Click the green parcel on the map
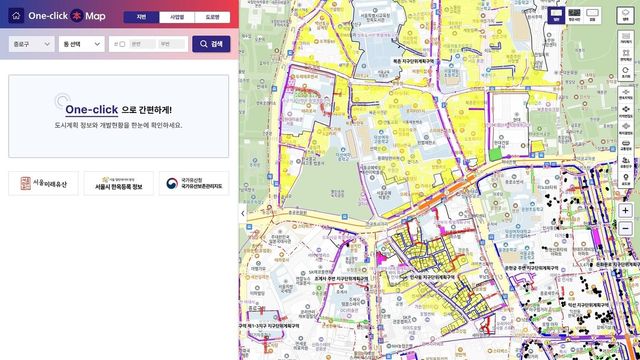This screenshot has width=640, height=360. pyautogui.click(x=495, y=154)
